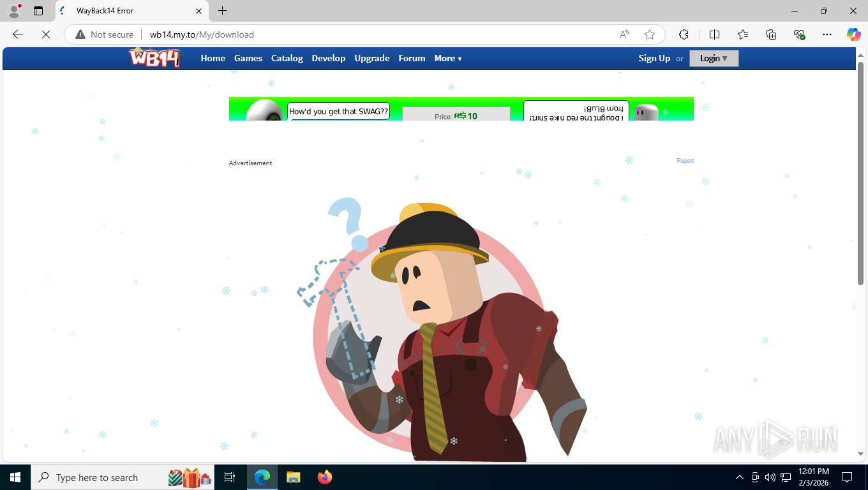Click the Report ad link
The height and width of the screenshot is (490, 868).
(685, 161)
